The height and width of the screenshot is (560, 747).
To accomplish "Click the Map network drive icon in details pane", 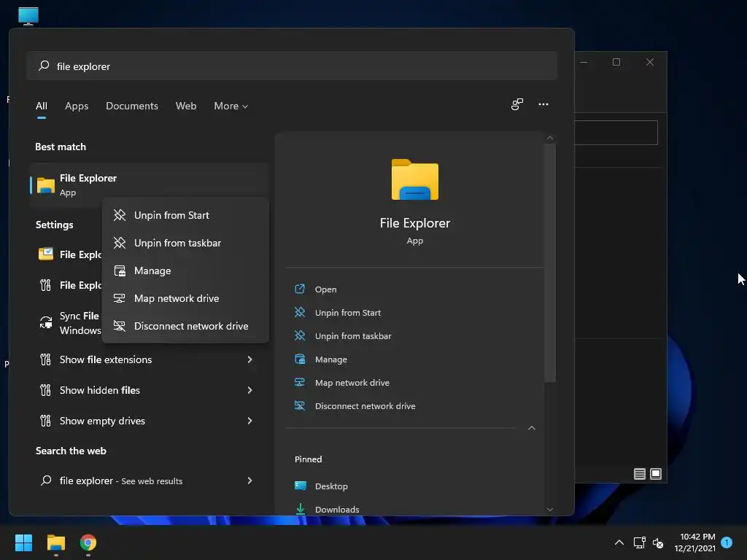I will [x=300, y=382].
